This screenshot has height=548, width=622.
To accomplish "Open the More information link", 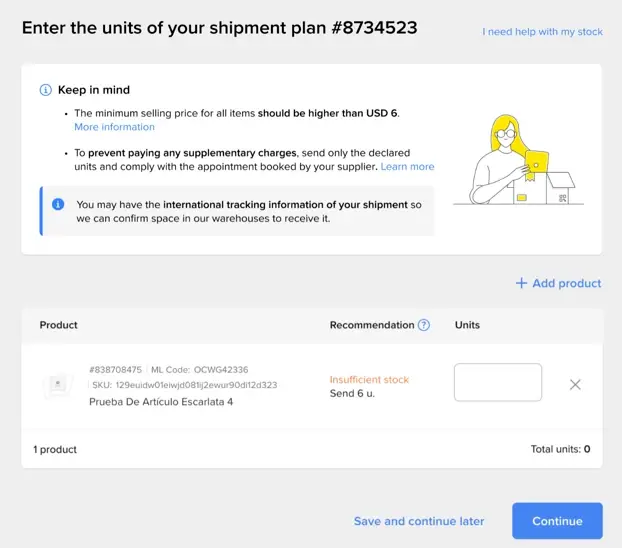I will tap(114, 127).
